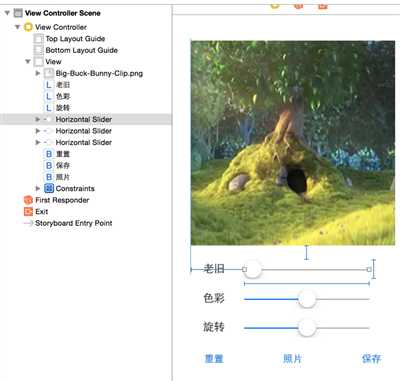Click the Top Layout Guide icon
Screen dimensions: 400x381
tap(39, 39)
